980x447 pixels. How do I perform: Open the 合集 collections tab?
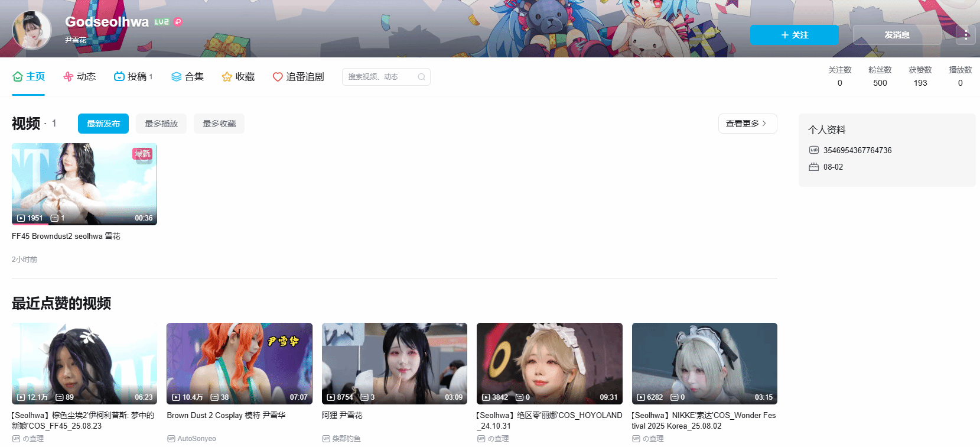tap(187, 77)
